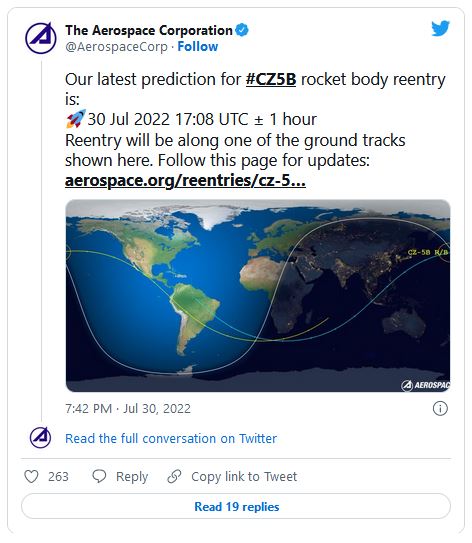Viewport: 472px width, 543px height.
Task: Follow the @AerospaceCorp account
Action: click(198, 46)
